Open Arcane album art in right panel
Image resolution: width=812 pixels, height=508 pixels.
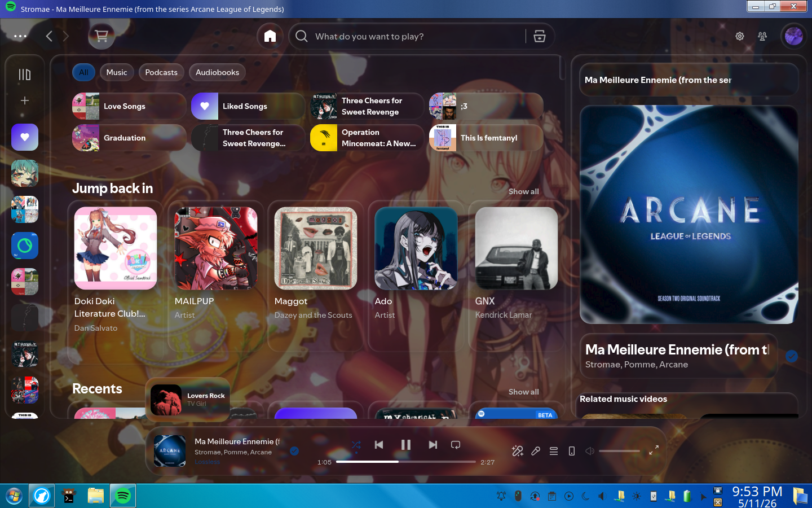pyautogui.click(x=689, y=214)
